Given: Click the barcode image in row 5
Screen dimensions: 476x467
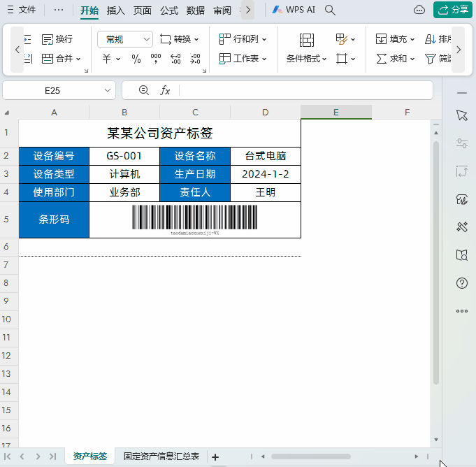Looking at the screenshot, I should (x=194, y=220).
